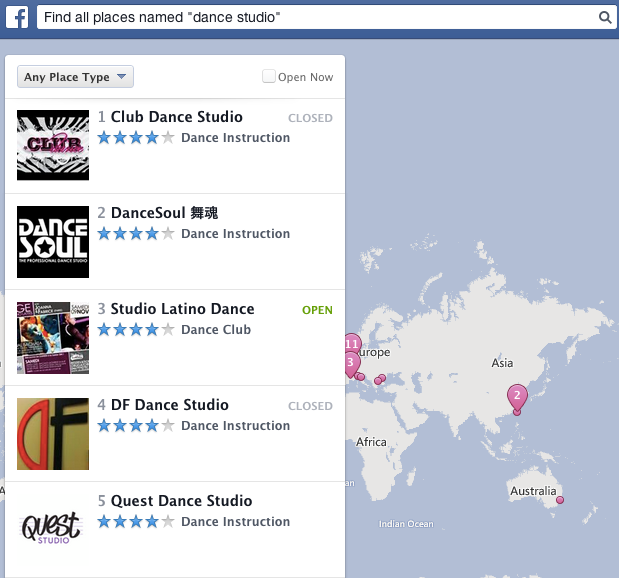Click Indian Ocean label on the map
The width and height of the screenshot is (619, 578).
406,524
